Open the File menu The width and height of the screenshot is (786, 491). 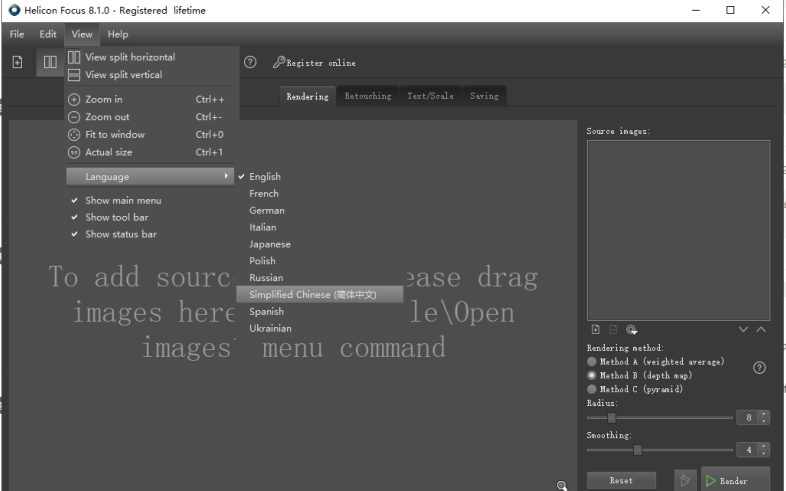click(x=17, y=34)
